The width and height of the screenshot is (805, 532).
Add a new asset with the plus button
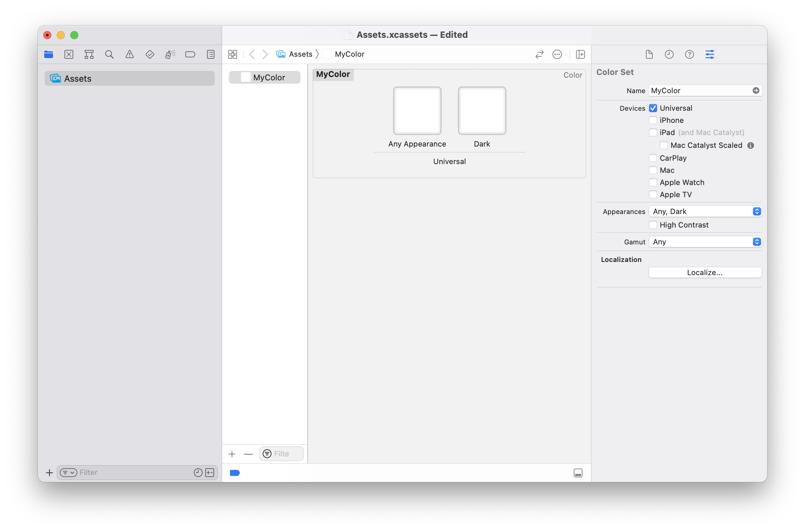pyautogui.click(x=232, y=454)
